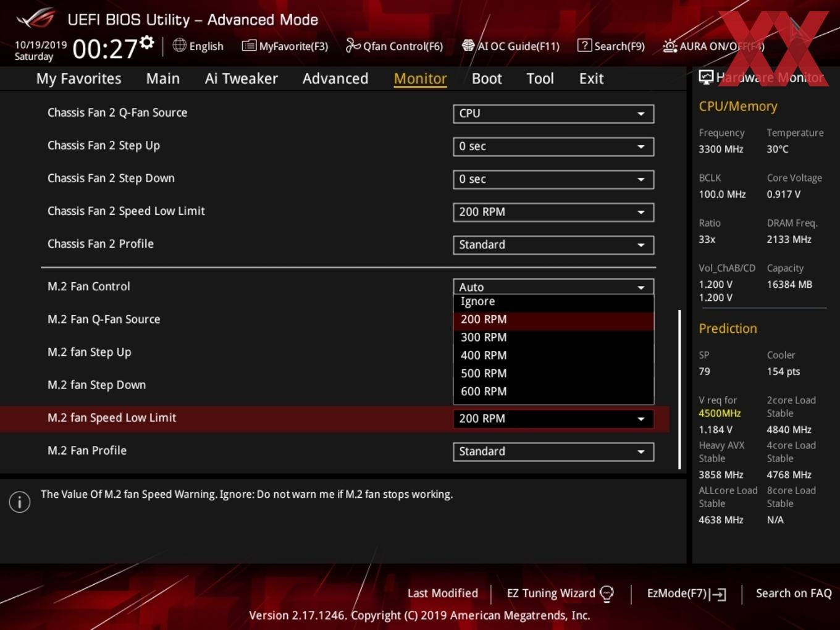Choose 300 RPM from the list

(x=553, y=337)
